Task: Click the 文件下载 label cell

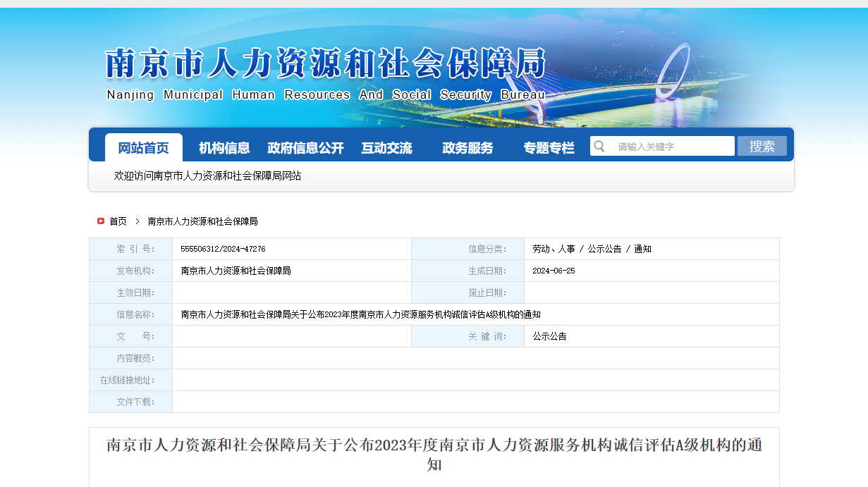Action: 130,402
